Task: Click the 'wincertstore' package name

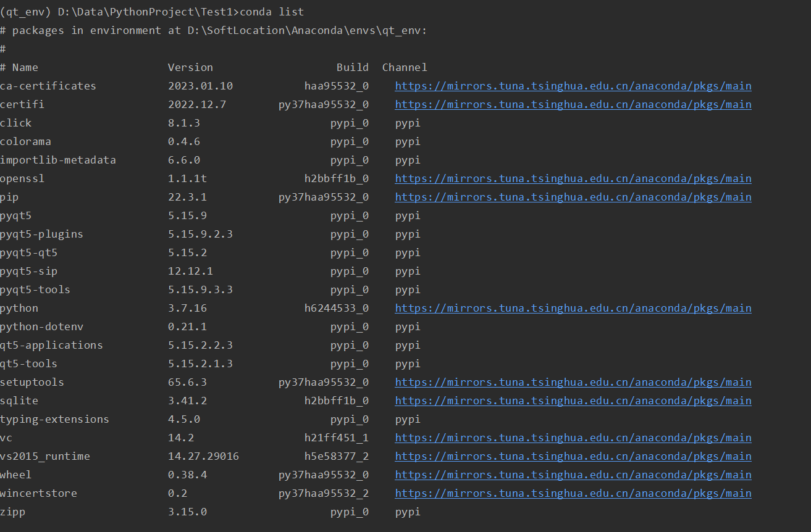Action: tap(38, 493)
